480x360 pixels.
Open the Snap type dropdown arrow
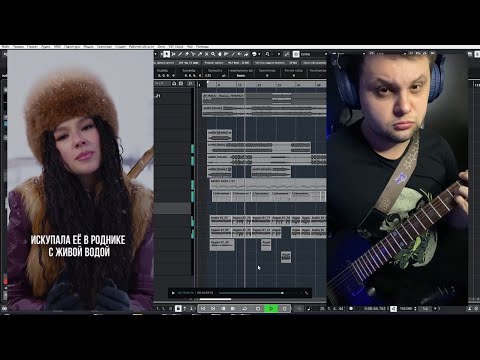click(279, 54)
